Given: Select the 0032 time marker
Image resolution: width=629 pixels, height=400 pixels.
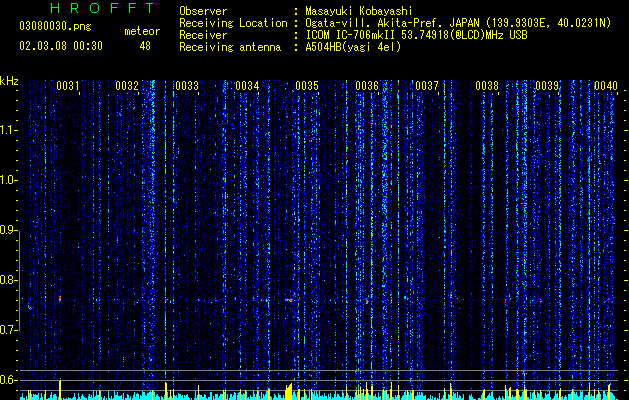Looking at the screenshot, I should tap(127, 86).
